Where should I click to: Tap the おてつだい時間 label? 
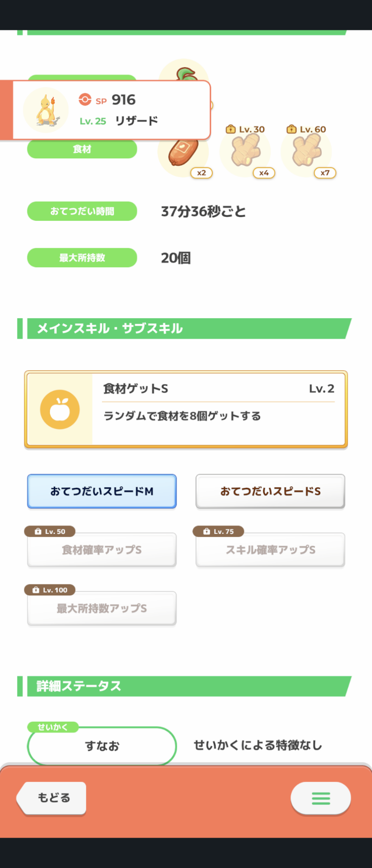point(82,211)
